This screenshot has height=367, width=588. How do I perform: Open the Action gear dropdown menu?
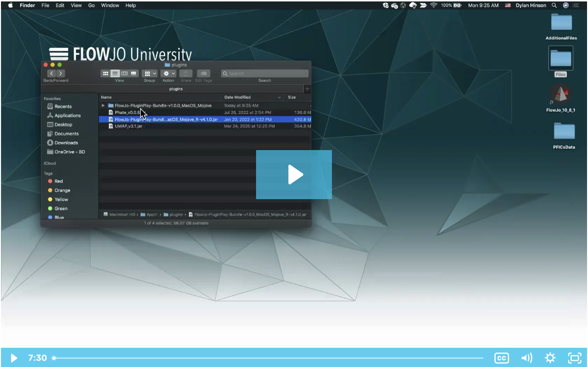pos(169,74)
